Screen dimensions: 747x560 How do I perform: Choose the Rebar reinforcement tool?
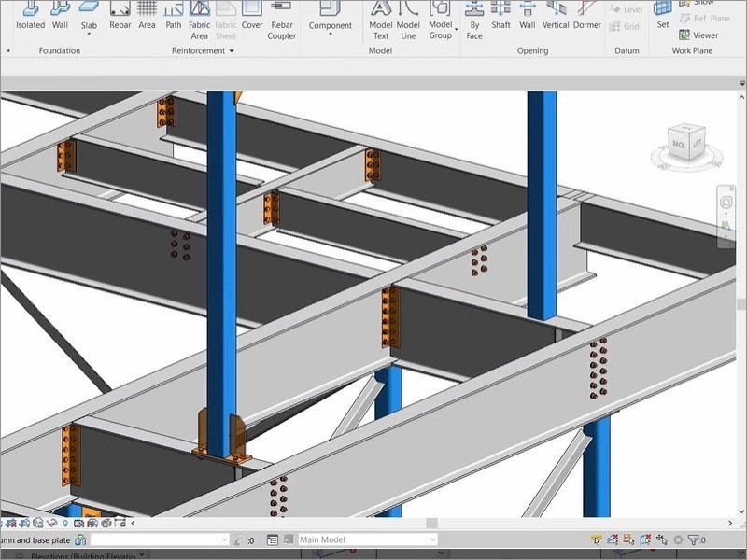tap(120, 16)
